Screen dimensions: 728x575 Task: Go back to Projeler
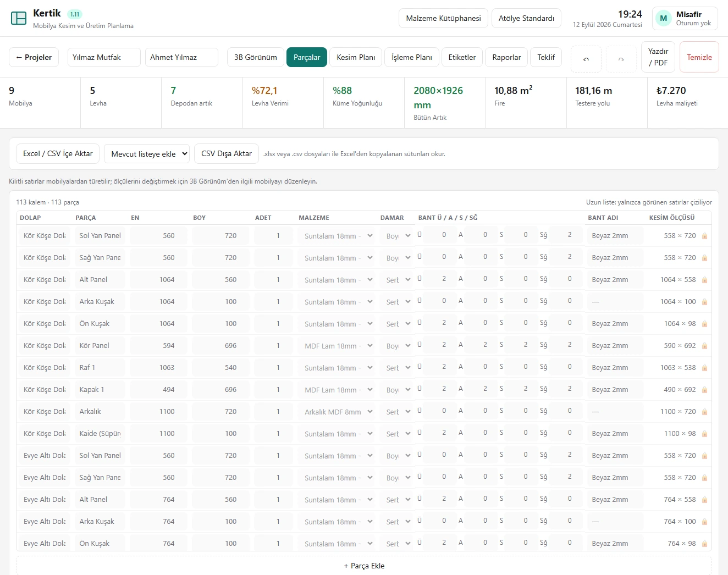point(34,57)
